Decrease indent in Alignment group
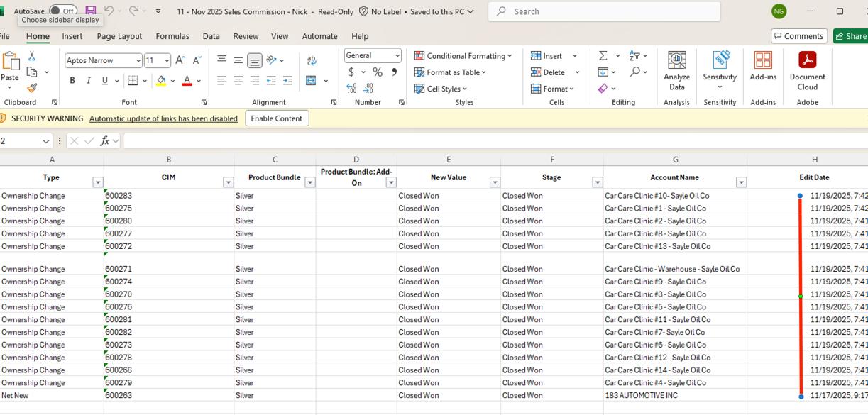Screen dimensions: 868x415 click(x=271, y=81)
